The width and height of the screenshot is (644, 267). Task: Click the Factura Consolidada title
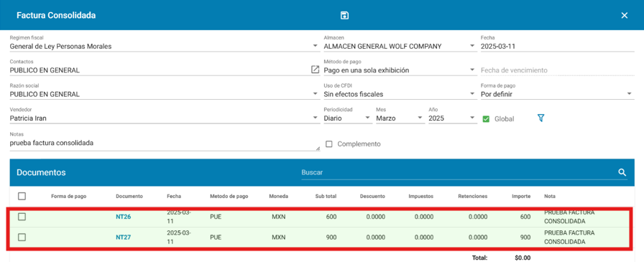click(56, 16)
